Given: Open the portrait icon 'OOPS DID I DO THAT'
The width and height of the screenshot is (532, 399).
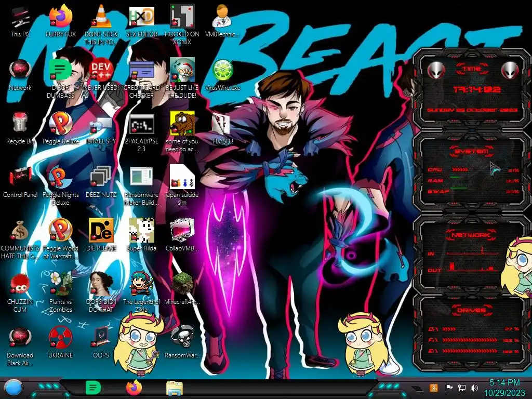Looking at the screenshot, I should click(x=101, y=284).
